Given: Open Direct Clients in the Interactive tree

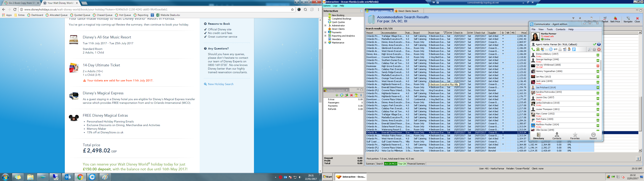Looking at the screenshot, I should [x=338, y=29].
